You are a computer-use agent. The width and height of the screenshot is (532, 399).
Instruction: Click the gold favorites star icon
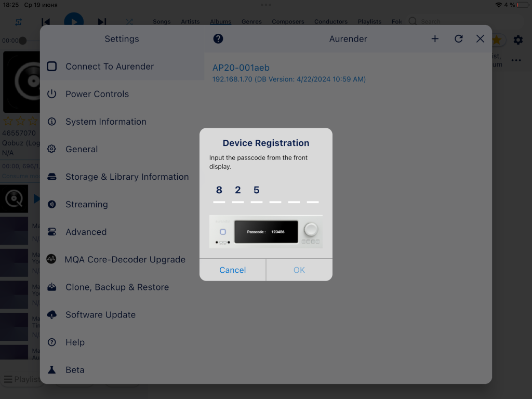coord(497,39)
